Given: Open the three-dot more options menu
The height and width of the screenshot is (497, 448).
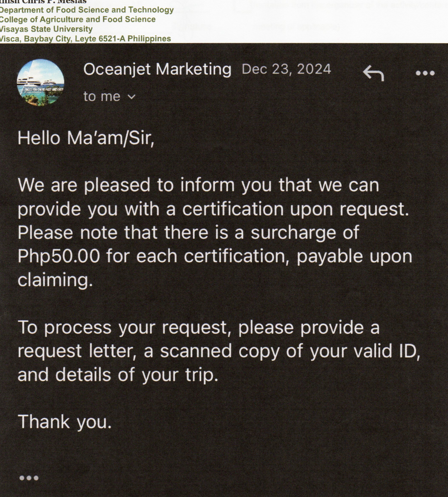Looking at the screenshot, I should (x=425, y=73).
